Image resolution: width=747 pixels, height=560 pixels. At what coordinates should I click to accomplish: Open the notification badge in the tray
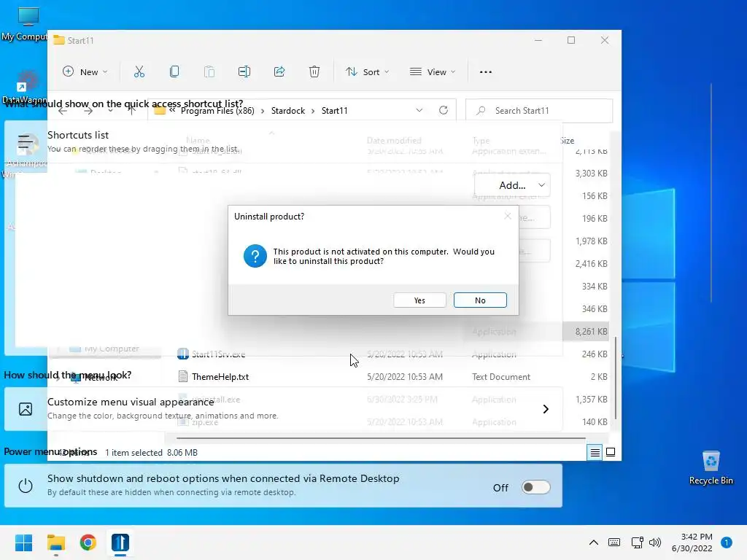[727, 542]
